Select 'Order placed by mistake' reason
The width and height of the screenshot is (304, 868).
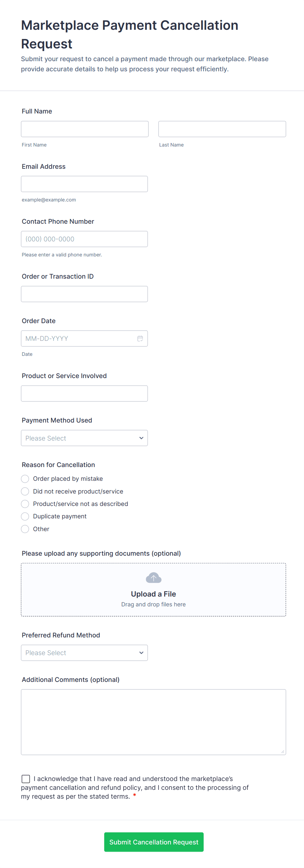point(25,479)
